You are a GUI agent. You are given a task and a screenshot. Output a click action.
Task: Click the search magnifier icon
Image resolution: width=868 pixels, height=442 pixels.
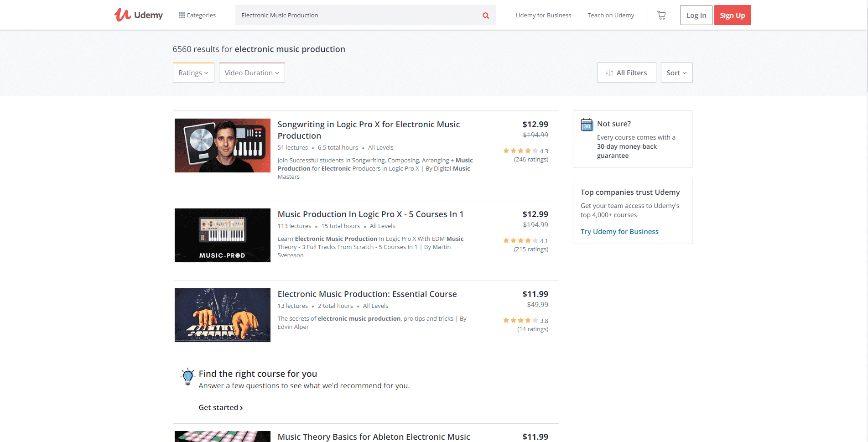[x=486, y=16]
